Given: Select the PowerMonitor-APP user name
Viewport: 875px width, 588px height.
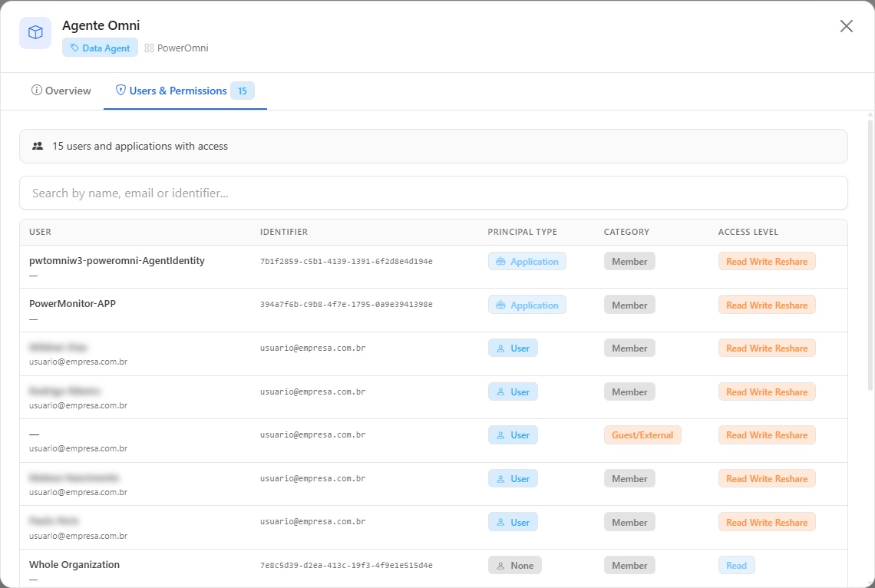Looking at the screenshot, I should tap(73, 303).
